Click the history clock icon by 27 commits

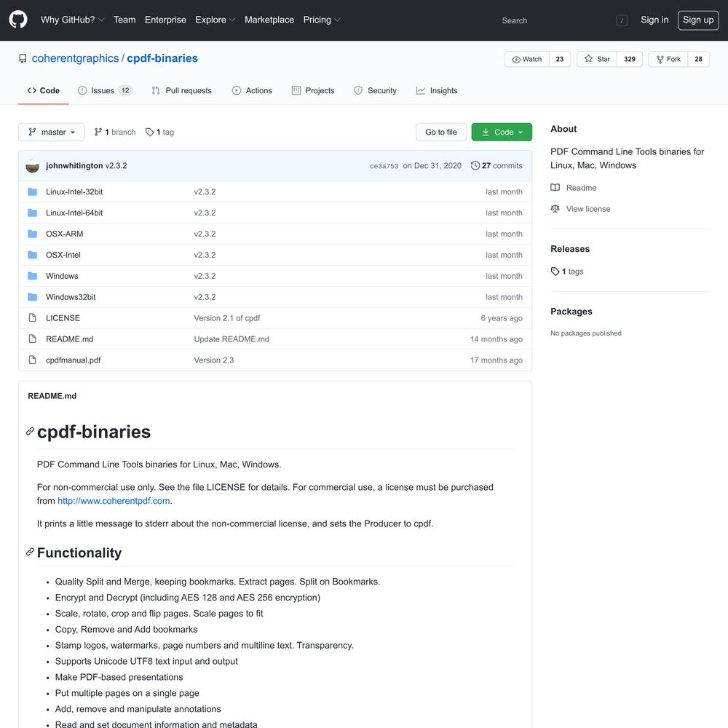coord(475,166)
